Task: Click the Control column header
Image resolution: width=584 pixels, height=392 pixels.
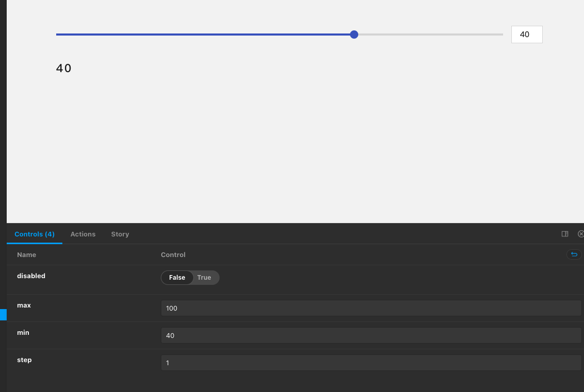Action: (x=173, y=254)
